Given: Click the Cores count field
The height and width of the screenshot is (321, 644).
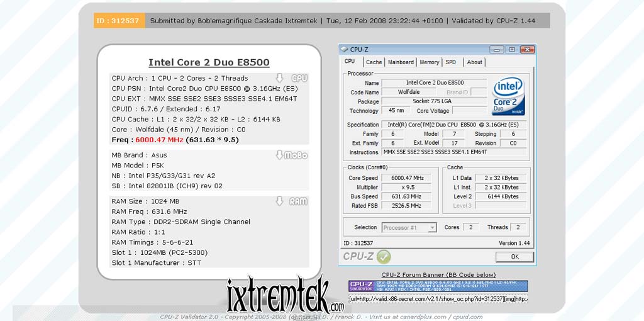Looking at the screenshot, I should tap(471, 227).
